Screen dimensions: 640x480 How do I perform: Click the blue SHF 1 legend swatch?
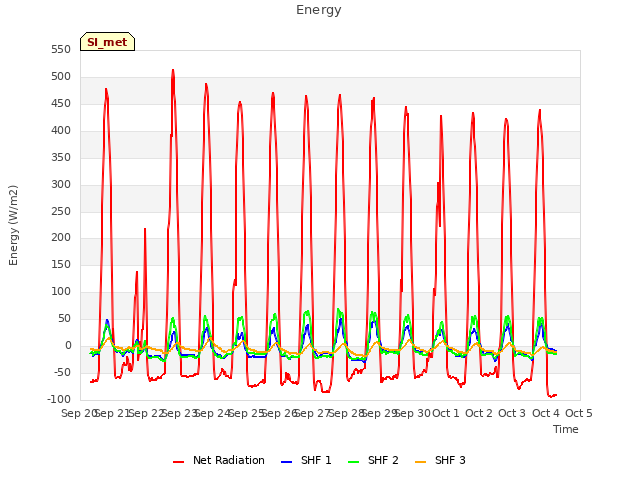[287, 462]
